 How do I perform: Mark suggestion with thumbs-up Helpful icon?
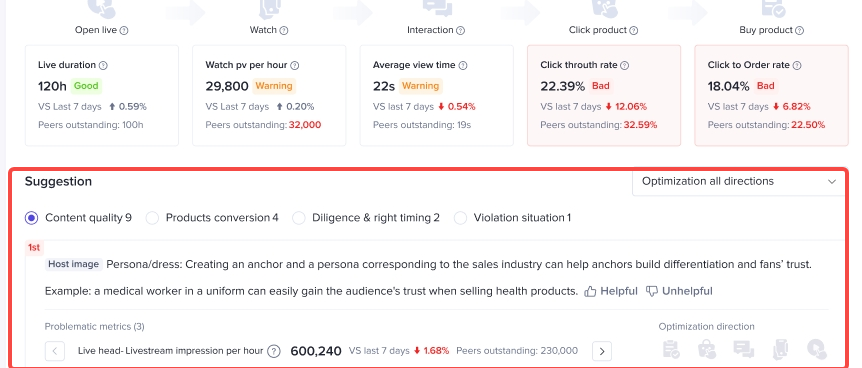click(590, 291)
